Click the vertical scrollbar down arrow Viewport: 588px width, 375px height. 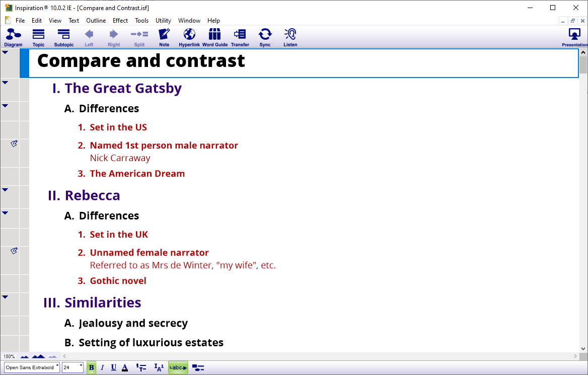click(x=583, y=348)
